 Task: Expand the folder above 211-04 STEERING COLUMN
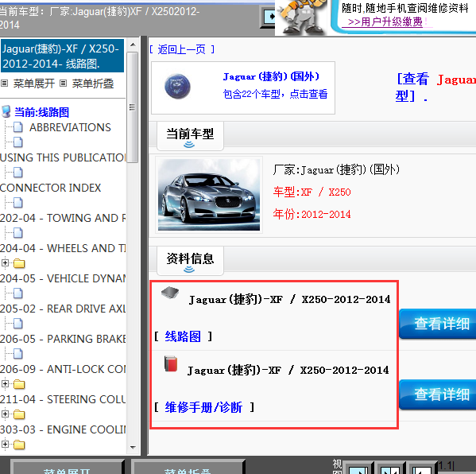pos(5,384)
